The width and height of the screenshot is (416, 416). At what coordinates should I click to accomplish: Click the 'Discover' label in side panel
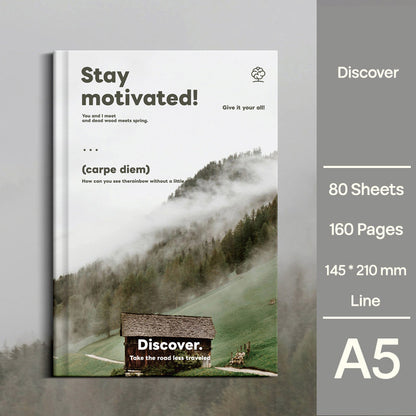point(368,73)
